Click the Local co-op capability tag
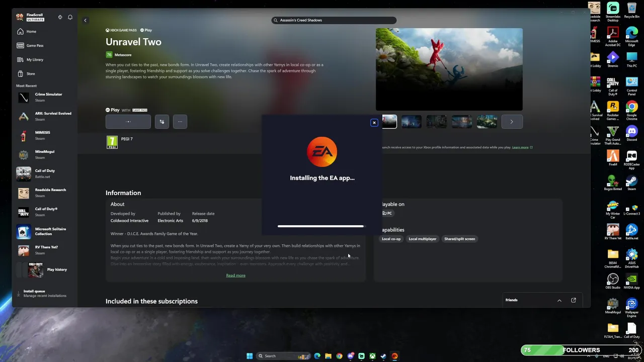644x362 pixels. 391,239
